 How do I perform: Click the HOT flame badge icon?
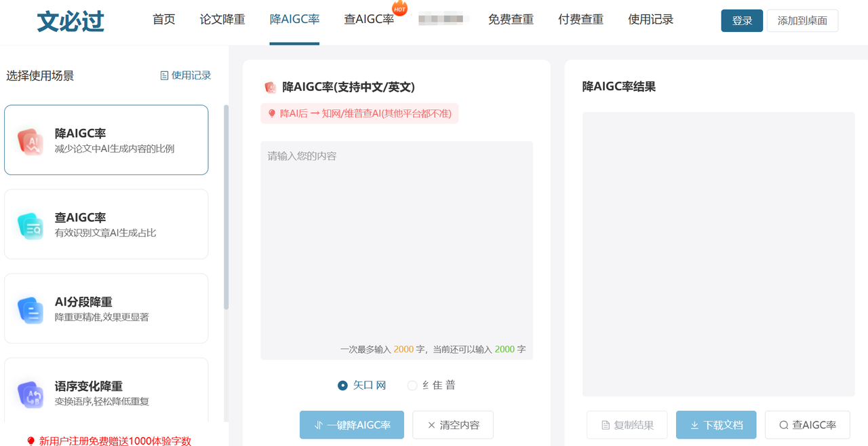400,8
